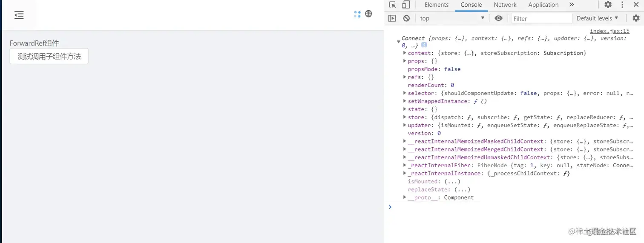644x243 pixels.
Task: Invoke replaceState getter (...)
Action: 461,189
